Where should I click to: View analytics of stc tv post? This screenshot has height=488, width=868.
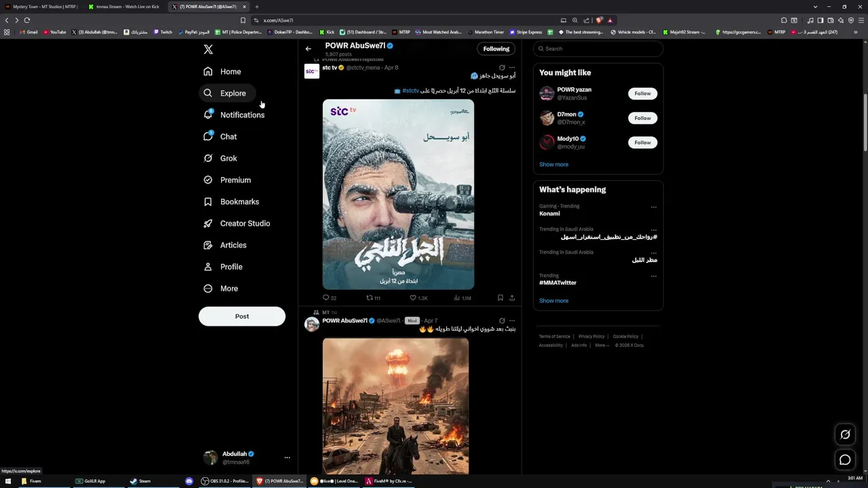click(462, 298)
